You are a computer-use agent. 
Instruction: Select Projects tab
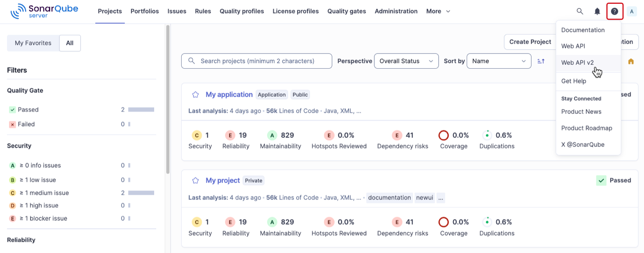tap(110, 12)
